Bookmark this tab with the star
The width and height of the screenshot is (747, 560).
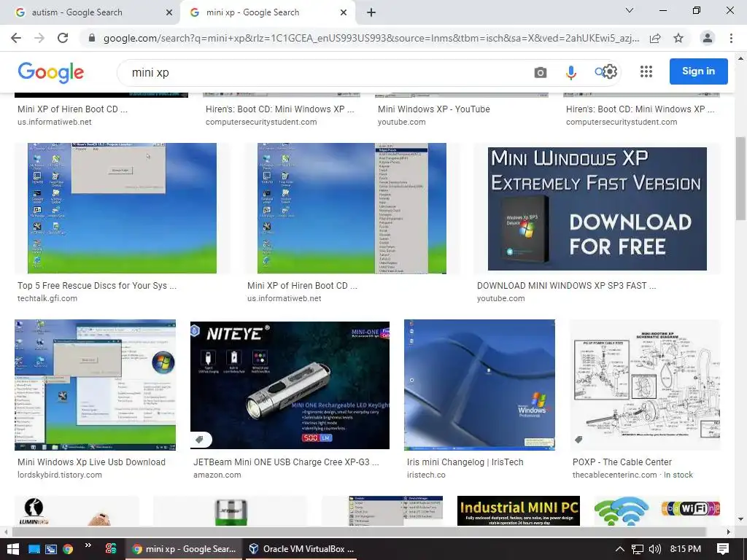pyautogui.click(x=678, y=38)
